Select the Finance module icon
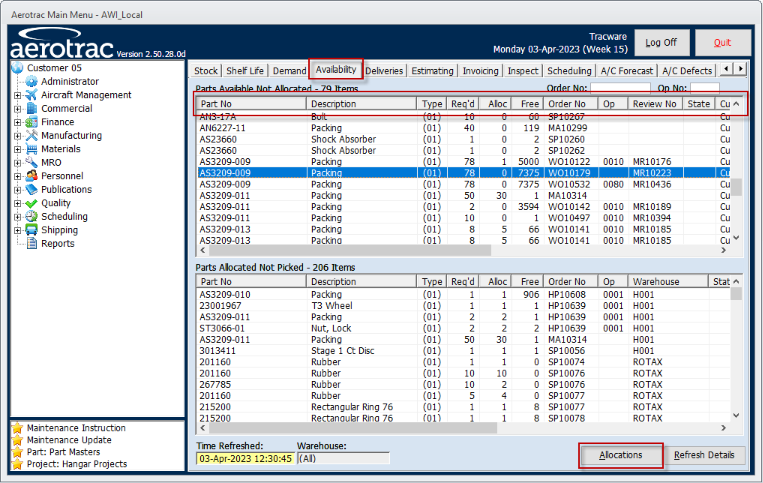Image resolution: width=763 pixels, height=483 pixels. pyautogui.click(x=32, y=122)
